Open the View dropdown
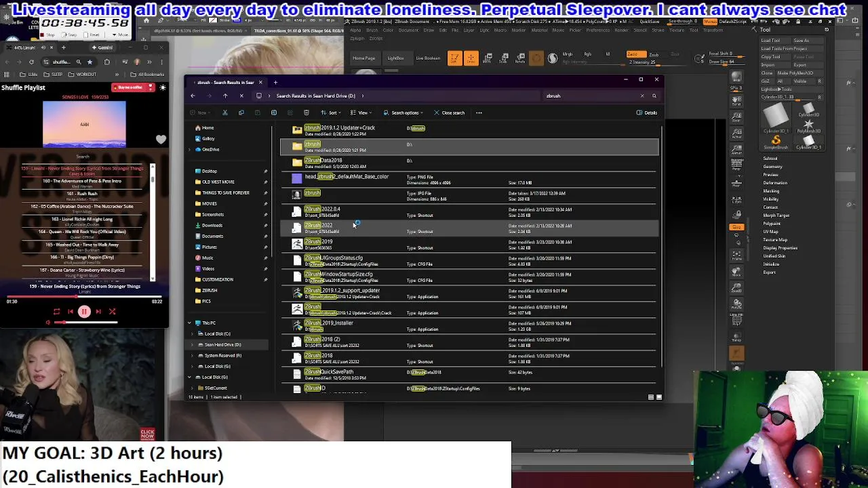This screenshot has width=868, height=488. (x=361, y=113)
